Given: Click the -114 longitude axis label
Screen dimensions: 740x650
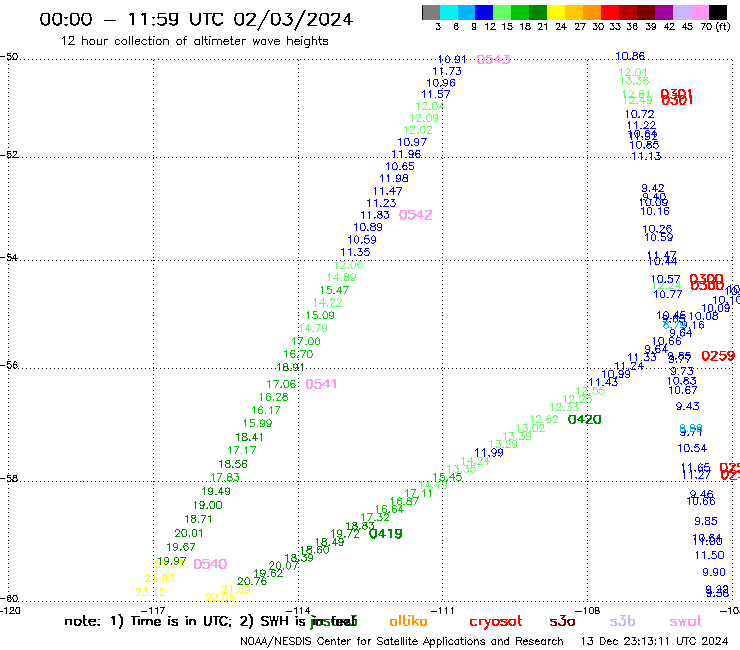Looking at the screenshot, I should tap(298, 610).
